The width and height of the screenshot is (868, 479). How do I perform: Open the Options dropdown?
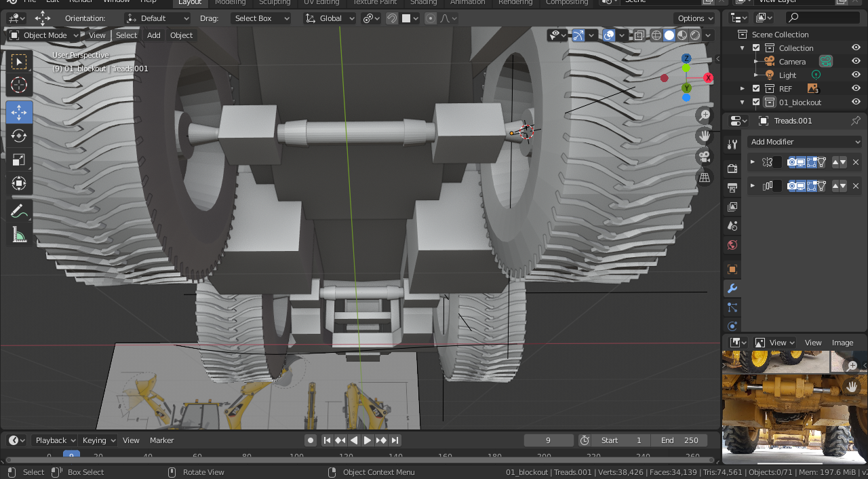tap(695, 18)
